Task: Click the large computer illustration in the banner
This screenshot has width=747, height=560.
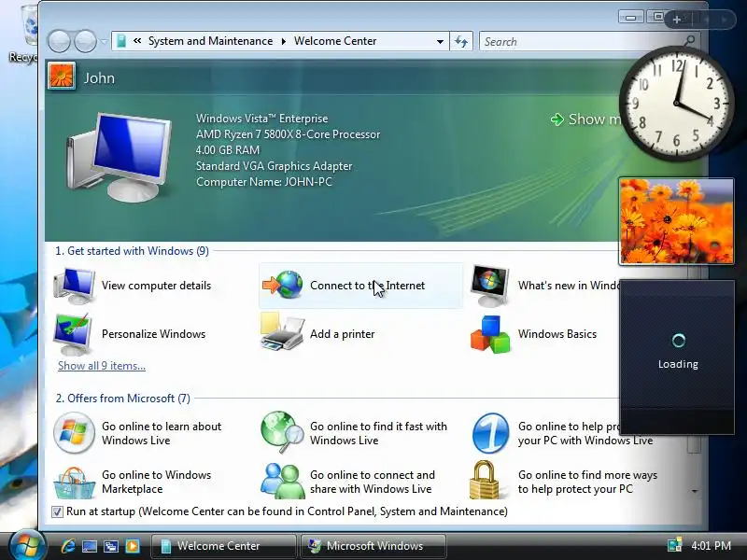Action: point(120,157)
